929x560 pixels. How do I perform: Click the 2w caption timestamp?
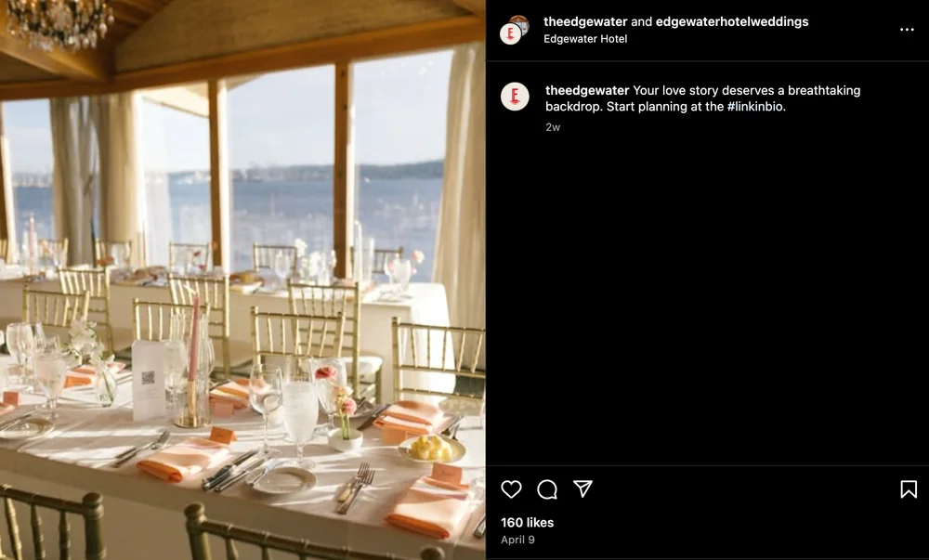tap(553, 127)
